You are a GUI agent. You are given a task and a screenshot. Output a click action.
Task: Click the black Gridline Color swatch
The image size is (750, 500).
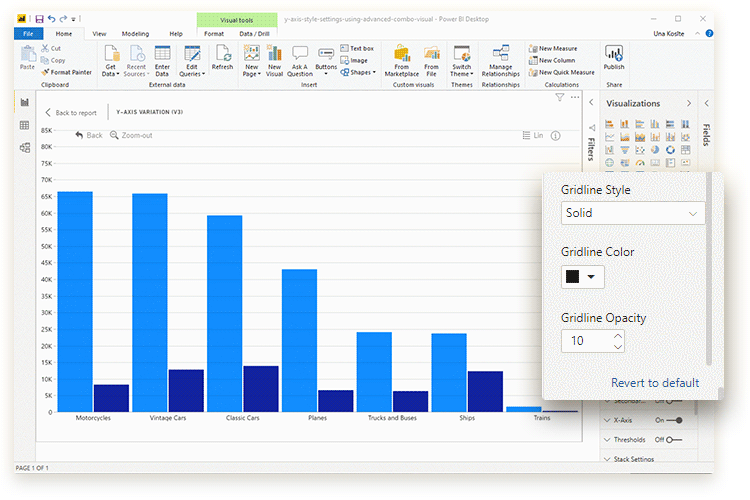[573, 277]
